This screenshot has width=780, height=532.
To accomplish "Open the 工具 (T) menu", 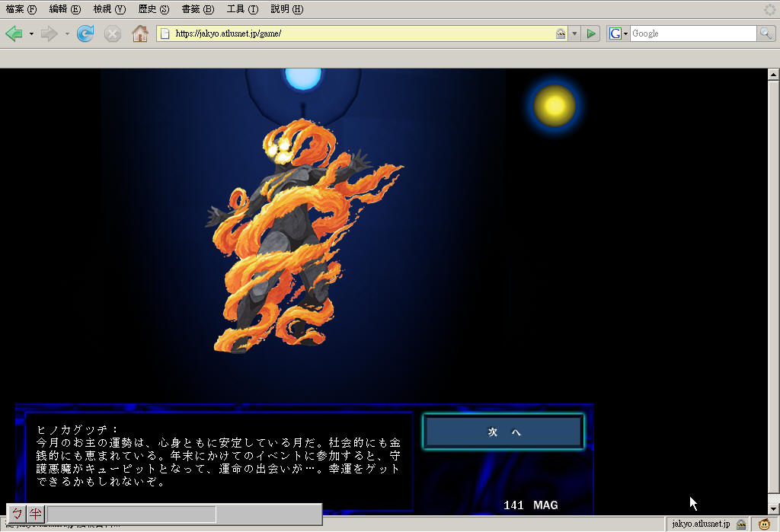I will pyautogui.click(x=242, y=9).
